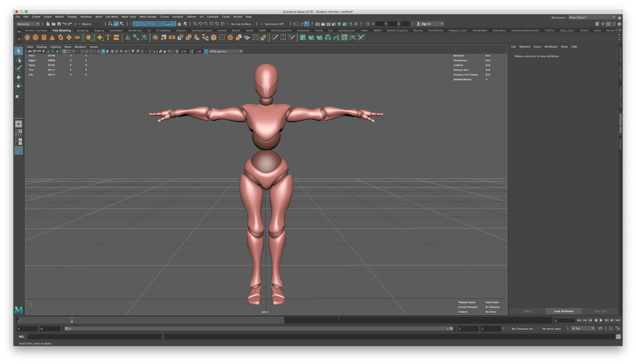Open the Mesh Tools menu
This screenshot has width=636, height=364.
coord(129,17)
